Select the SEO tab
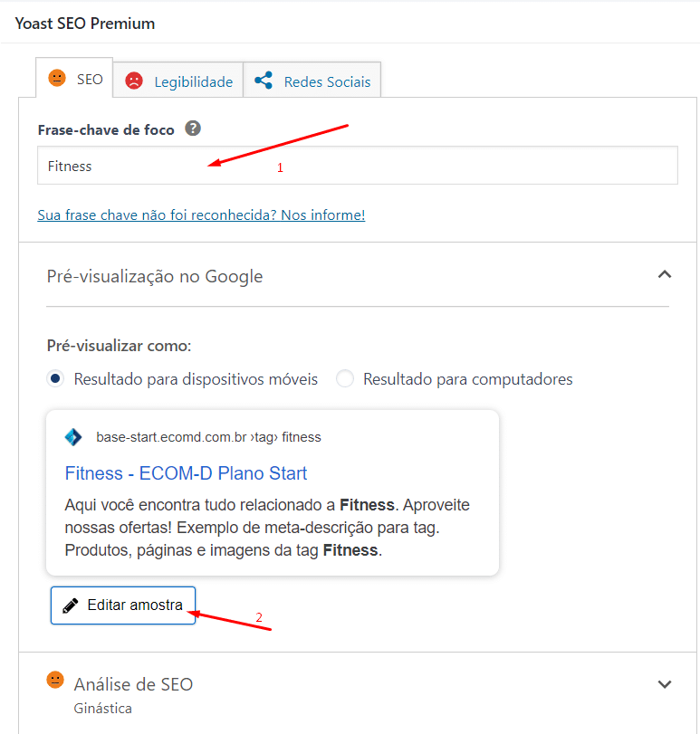The width and height of the screenshot is (700, 734). point(74,78)
